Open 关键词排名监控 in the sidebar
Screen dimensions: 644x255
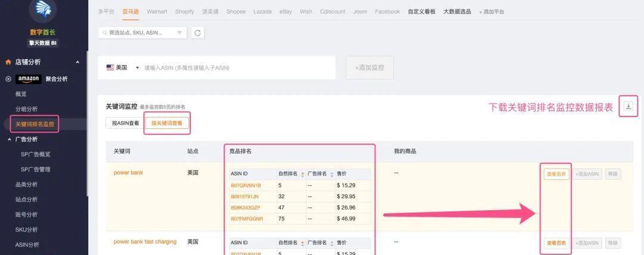pos(35,124)
